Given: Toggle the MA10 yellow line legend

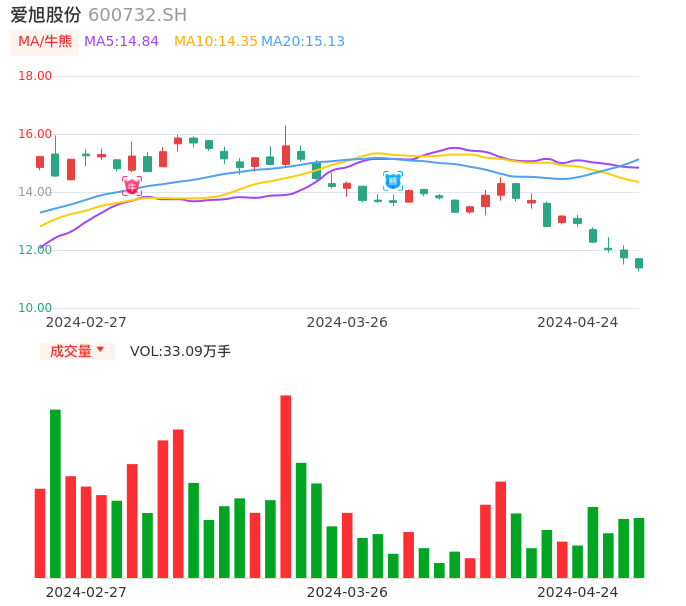Looking at the screenshot, I should (216, 42).
